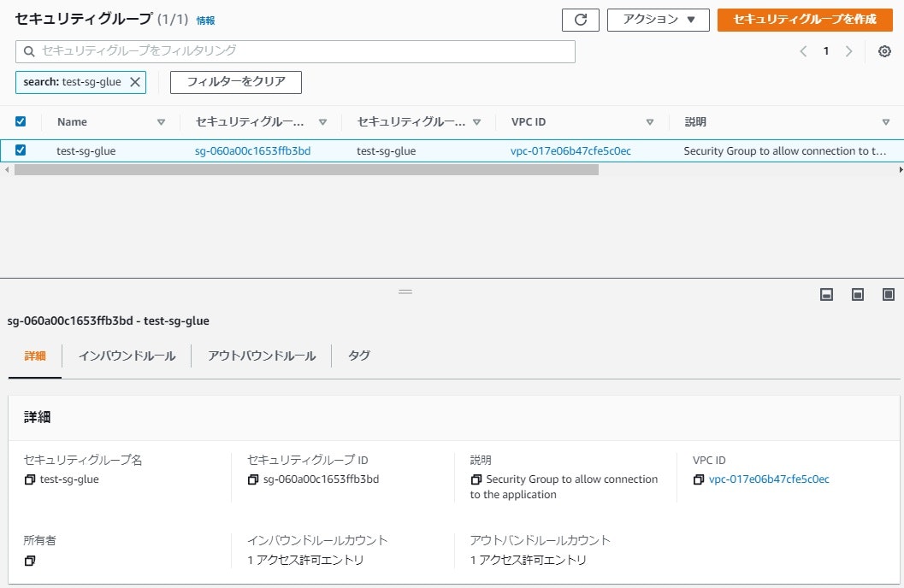Open the 情報 info link
The width and height of the screenshot is (904, 588).
[x=205, y=21]
